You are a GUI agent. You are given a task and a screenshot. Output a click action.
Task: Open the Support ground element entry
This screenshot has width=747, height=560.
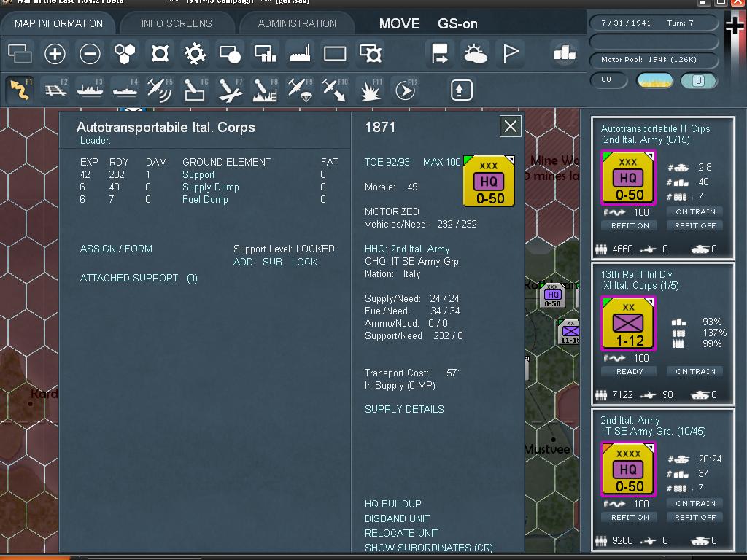pyautogui.click(x=198, y=175)
